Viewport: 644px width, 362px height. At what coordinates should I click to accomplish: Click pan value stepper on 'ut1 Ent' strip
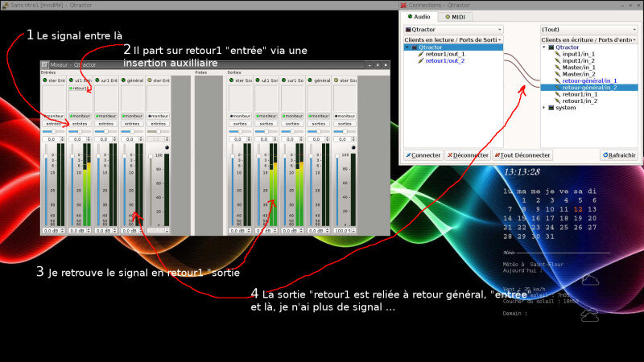[x=89, y=139]
